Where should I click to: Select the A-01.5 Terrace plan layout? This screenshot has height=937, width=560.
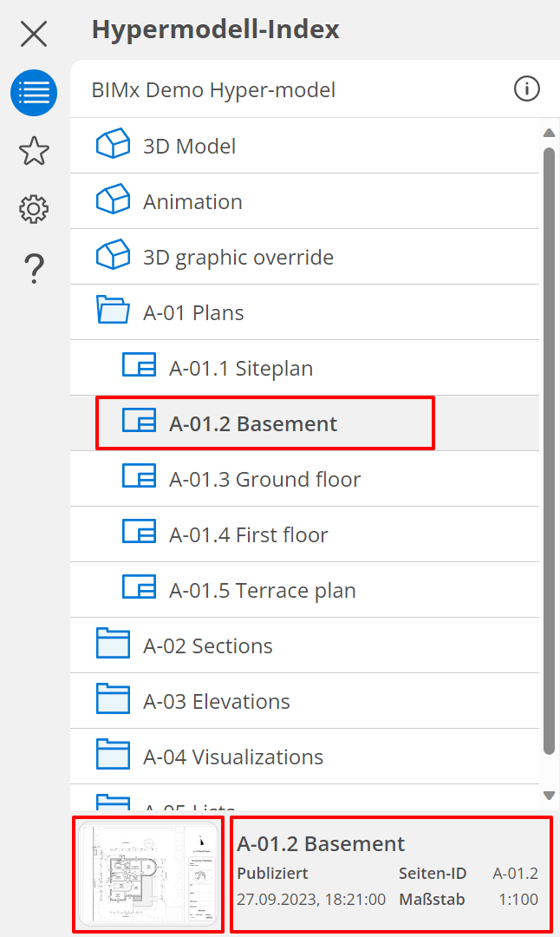pyautogui.click(x=262, y=590)
